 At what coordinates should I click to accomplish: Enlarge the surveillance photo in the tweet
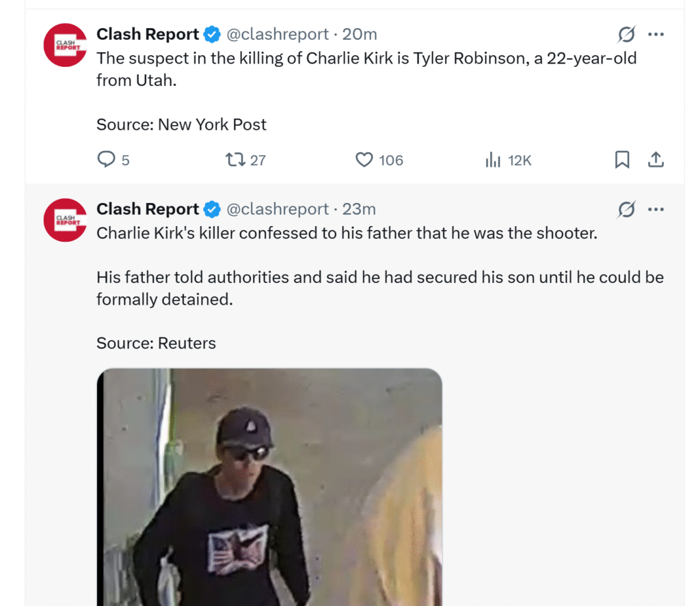270,486
